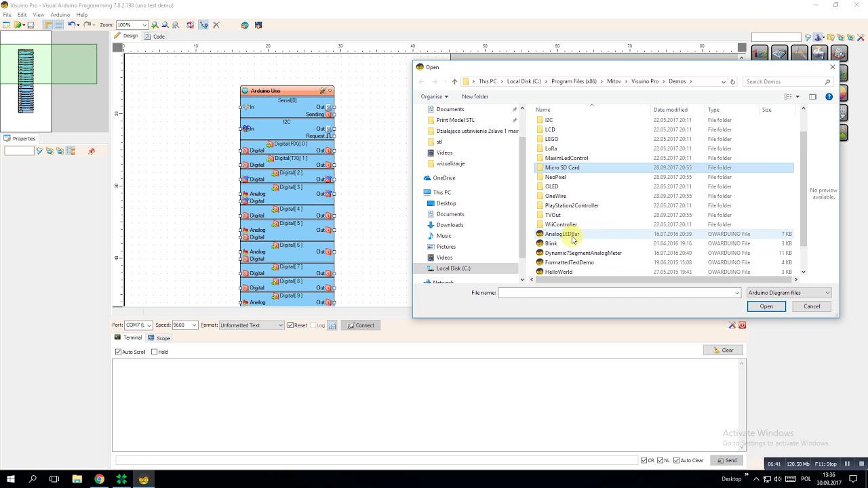Click the faucet component palette icon
This screenshot has width=868, height=488.
click(x=819, y=53)
